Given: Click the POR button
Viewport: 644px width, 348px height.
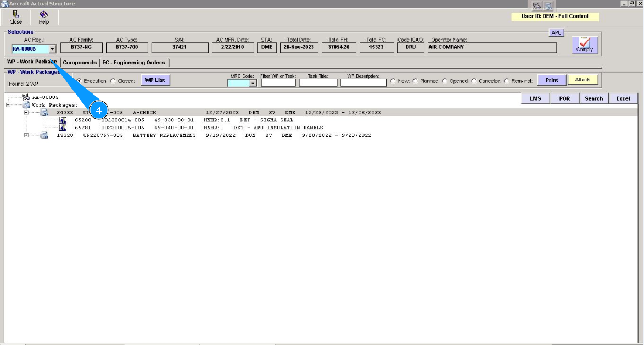Looking at the screenshot, I should 565,98.
